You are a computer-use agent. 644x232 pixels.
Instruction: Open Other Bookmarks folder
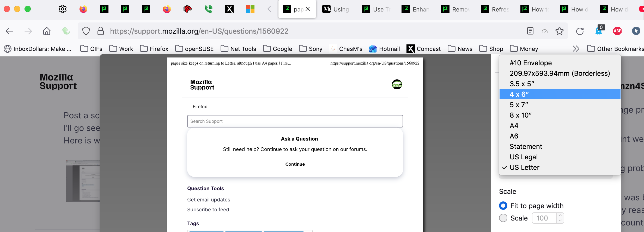[615, 49]
